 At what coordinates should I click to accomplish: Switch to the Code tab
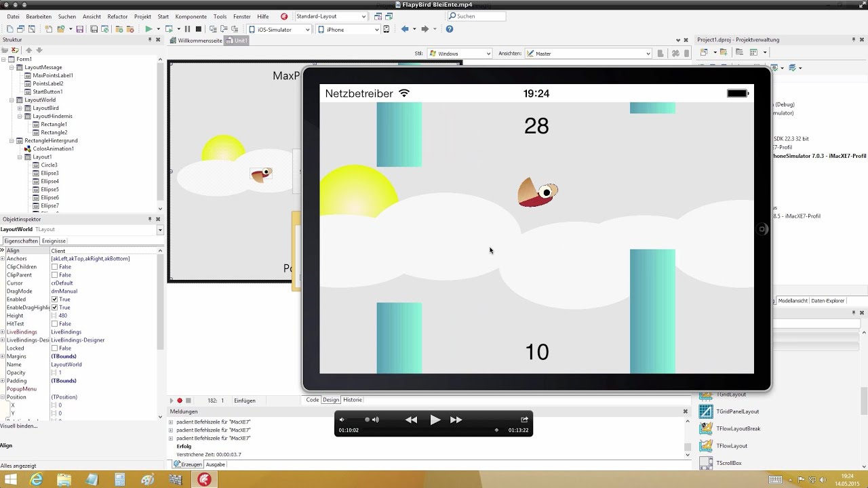[x=312, y=400]
